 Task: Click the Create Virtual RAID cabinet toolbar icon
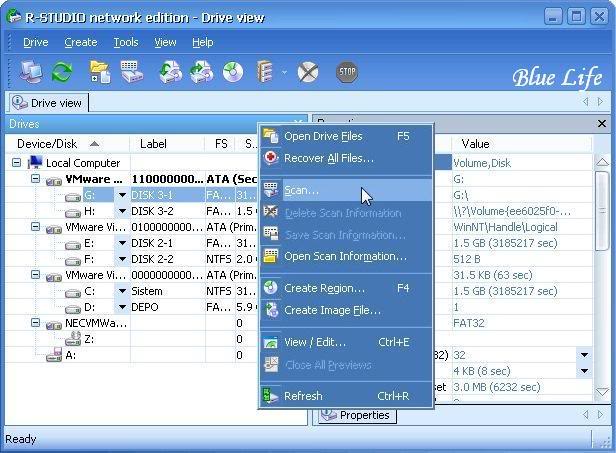(x=265, y=72)
